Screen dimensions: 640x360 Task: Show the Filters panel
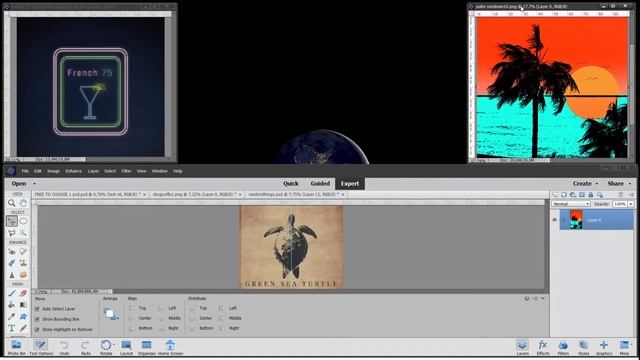(x=563, y=348)
